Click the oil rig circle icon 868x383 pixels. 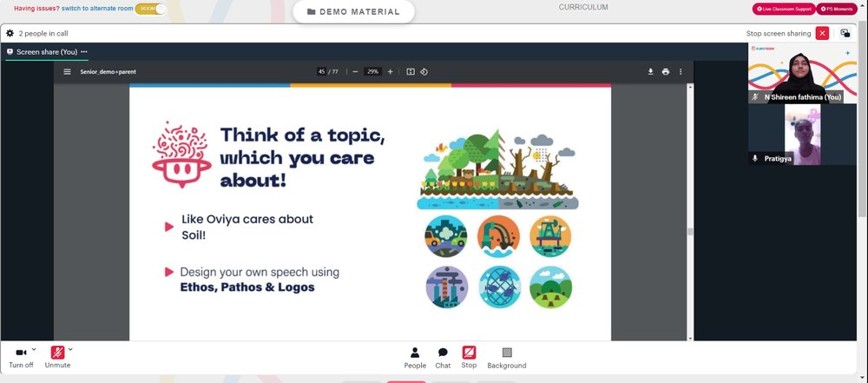tap(550, 237)
